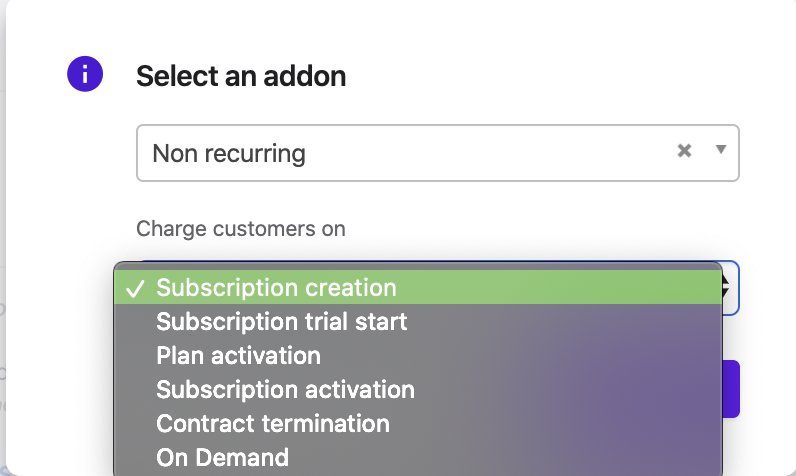Click the Non recurring text in the field
This screenshot has width=796, height=476.
[x=229, y=154]
